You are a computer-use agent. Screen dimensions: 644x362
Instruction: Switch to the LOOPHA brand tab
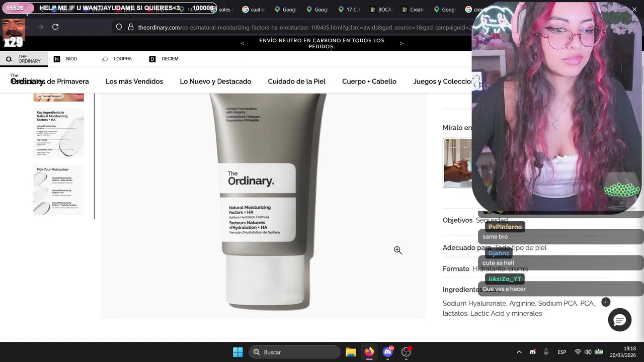(x=117, y=59)
